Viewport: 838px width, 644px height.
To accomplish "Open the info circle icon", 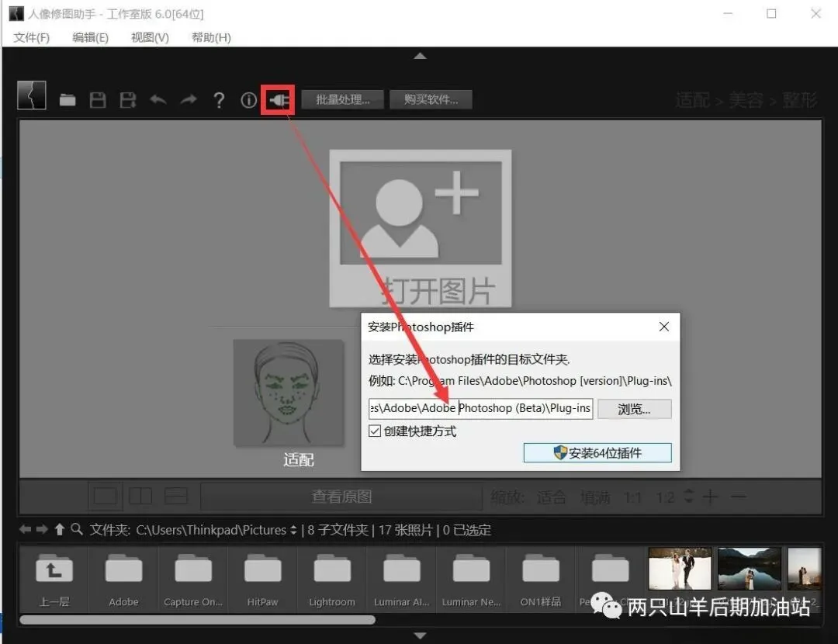I will click(248, 100).
